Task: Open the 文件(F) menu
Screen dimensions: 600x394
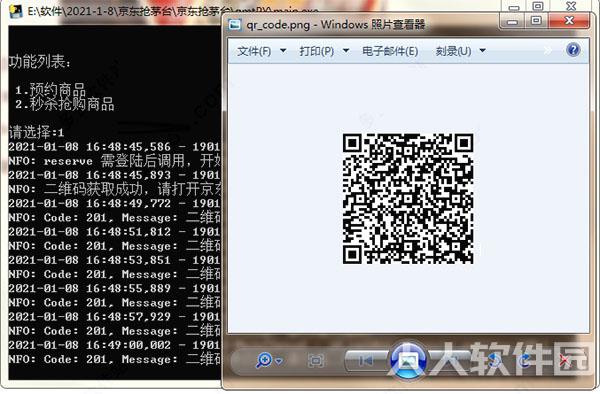Action: (254, 51)
